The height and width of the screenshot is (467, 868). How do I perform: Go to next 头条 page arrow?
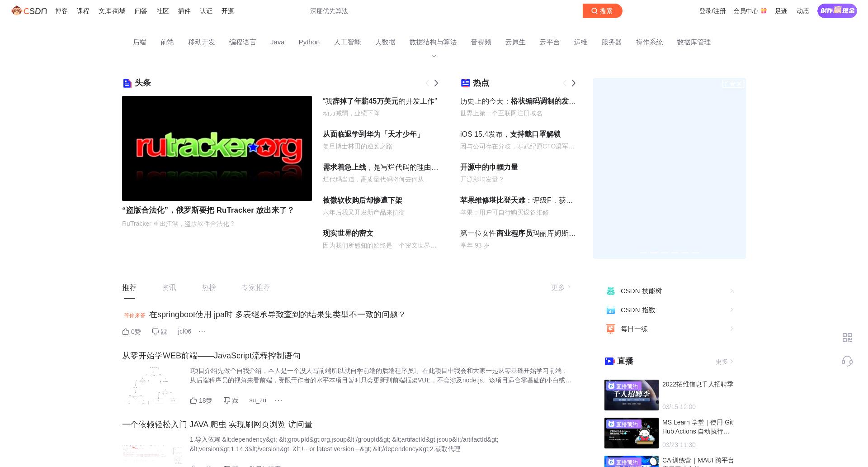click(x=436, y=83)
